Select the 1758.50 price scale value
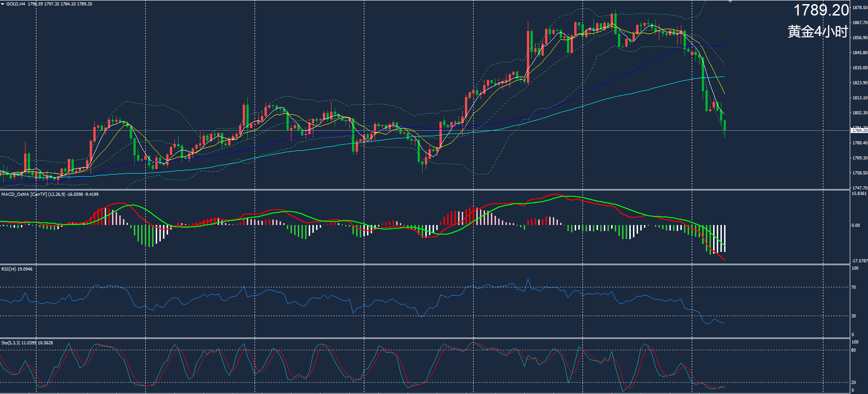The image size is (868, 394). (x=860, y=173)
